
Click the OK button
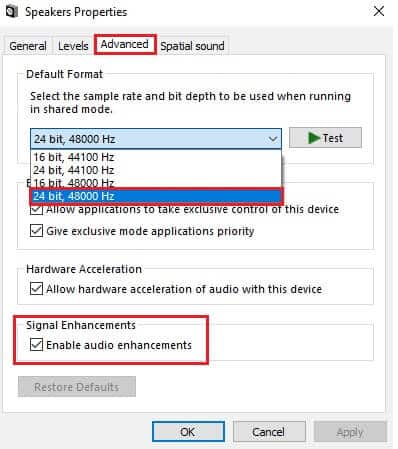coord(188,432)
